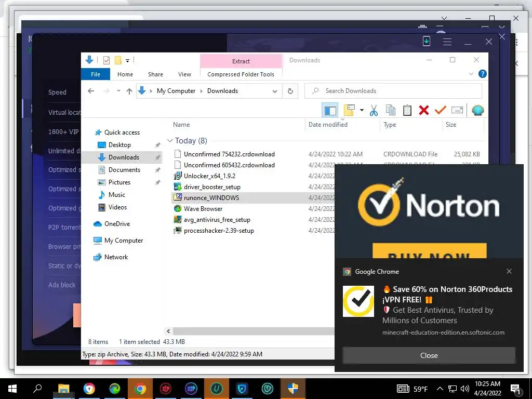Viewport: 532px width, 399px height.
Task: Open the VPN window hamburger menu
Action: pos(447,42)
